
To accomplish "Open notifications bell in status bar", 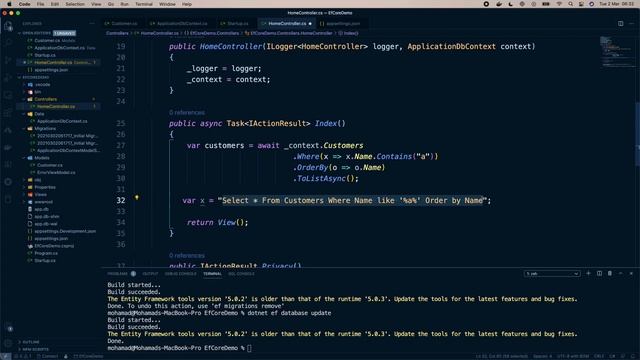I will click(633, 356).
